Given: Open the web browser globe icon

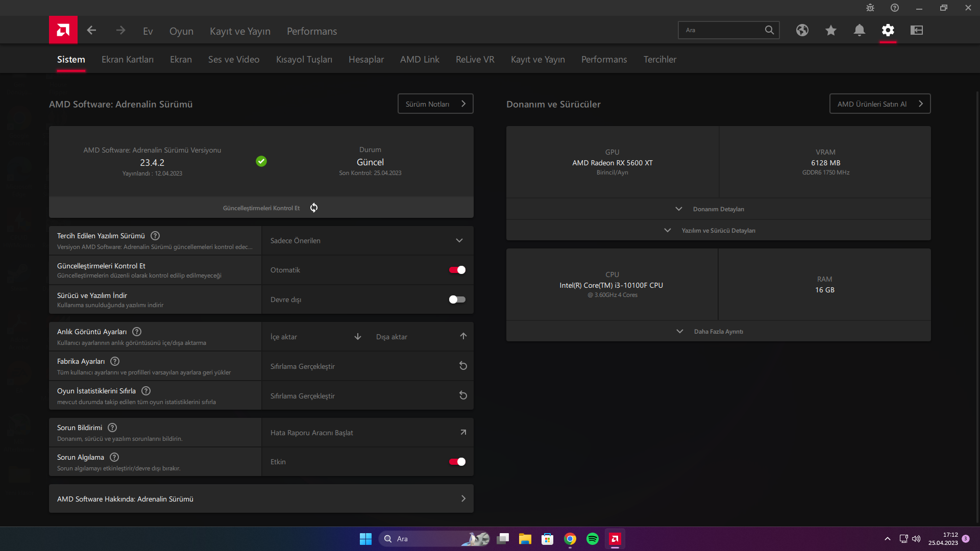Looking at the screenshot, I should (x=802, y=30).
